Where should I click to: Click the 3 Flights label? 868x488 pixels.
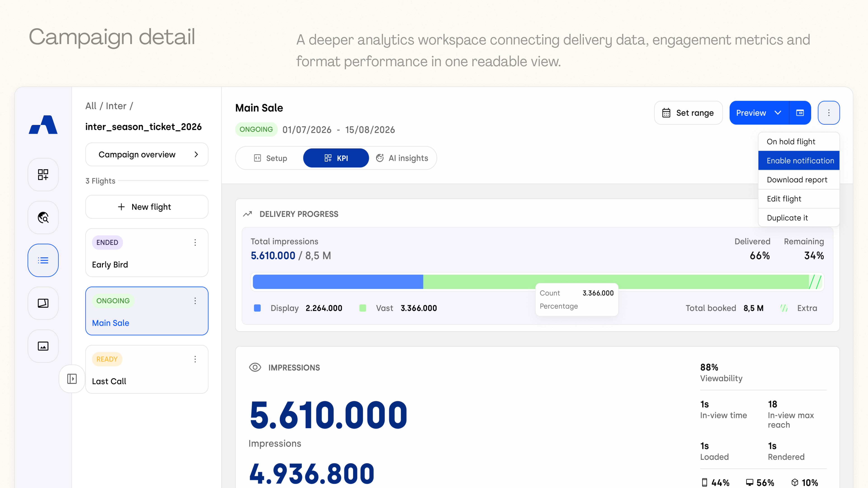point(100,181)
